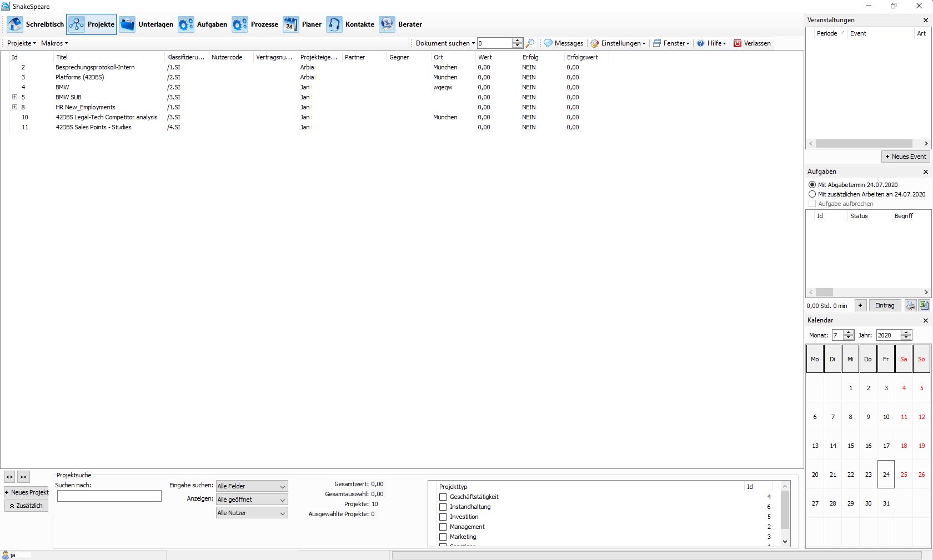Image resolution: width=933 pixels, height=560 pixels.
Task: Open the Prozesse module
Action: click(255, 24)
